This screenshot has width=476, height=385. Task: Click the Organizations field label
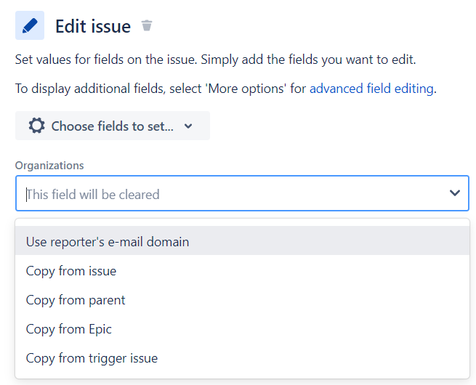coord(49,165)
